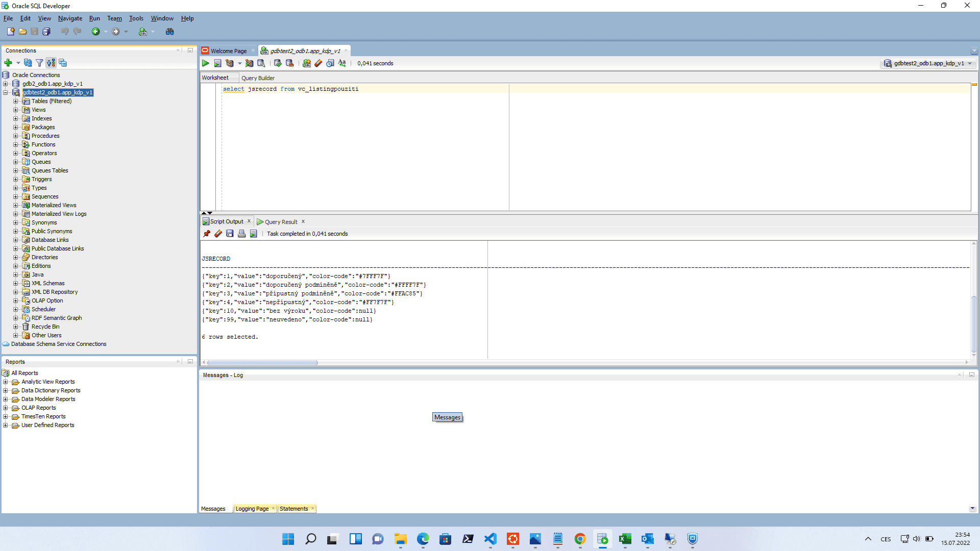Expand the Tables (Filtered) node
980x551 pixels.
click(15, 101)
